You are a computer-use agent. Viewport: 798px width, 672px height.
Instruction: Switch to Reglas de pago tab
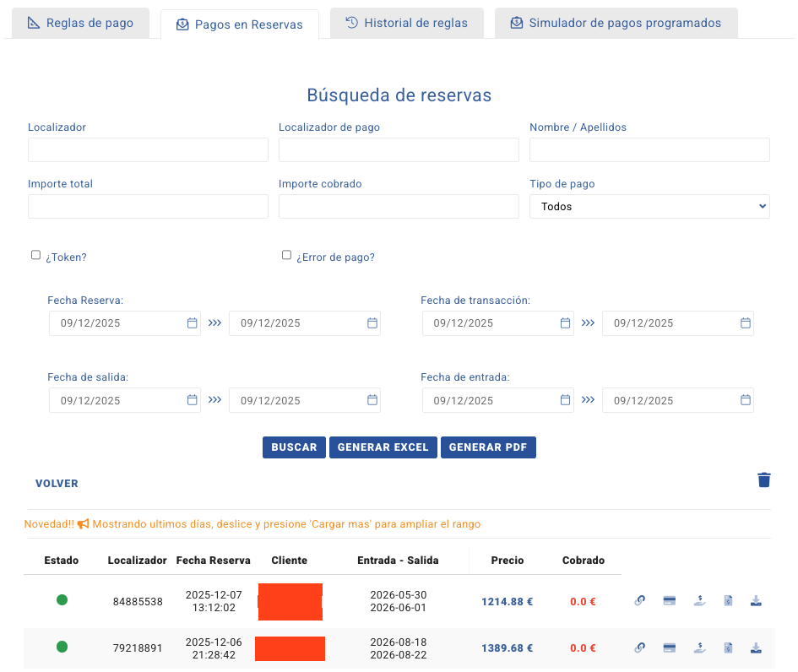tap(80, 23)
